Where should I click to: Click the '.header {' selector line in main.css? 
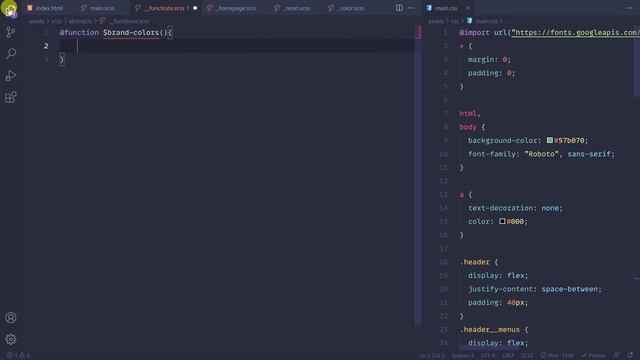point(479,262)
